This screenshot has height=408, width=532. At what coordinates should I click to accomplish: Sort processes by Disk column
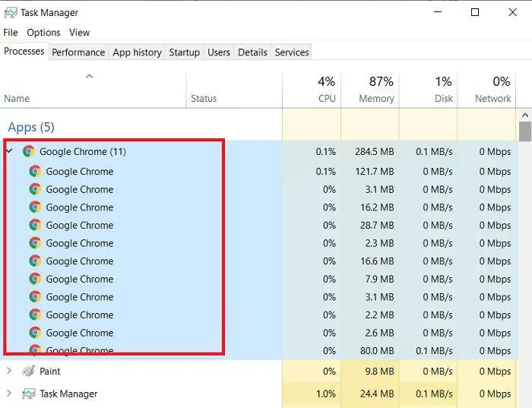428,90
